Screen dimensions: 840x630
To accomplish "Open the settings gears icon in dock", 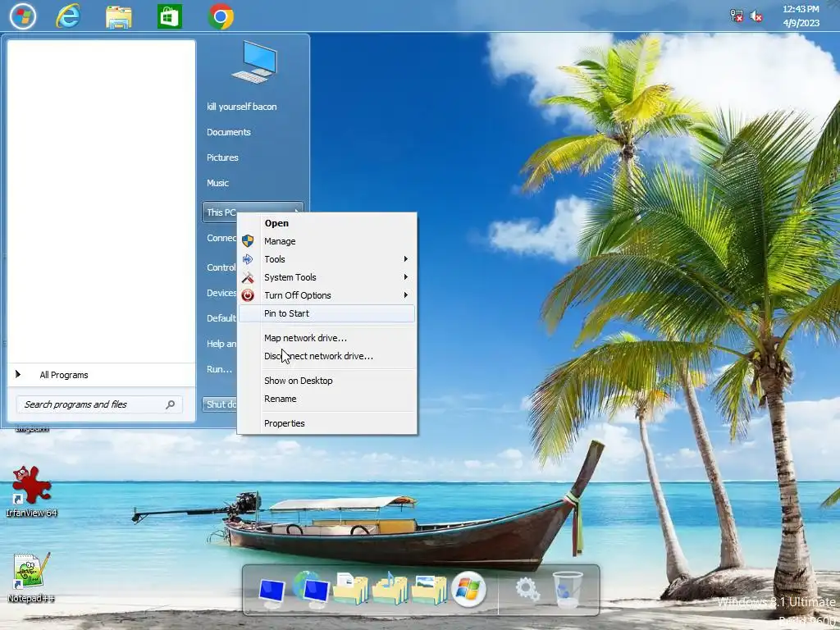I will (527, 590).
